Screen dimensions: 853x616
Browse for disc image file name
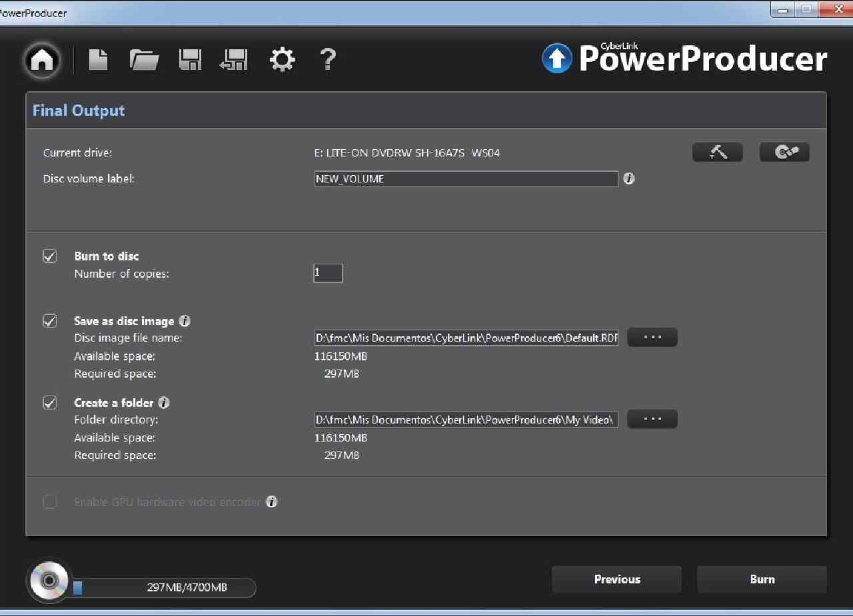coord(652,337)
